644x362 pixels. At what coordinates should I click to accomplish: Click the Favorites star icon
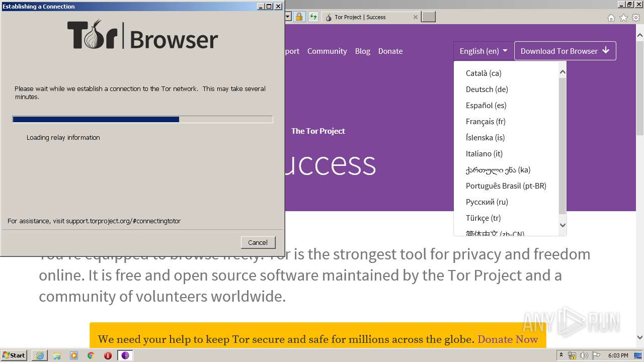(623, 18)
